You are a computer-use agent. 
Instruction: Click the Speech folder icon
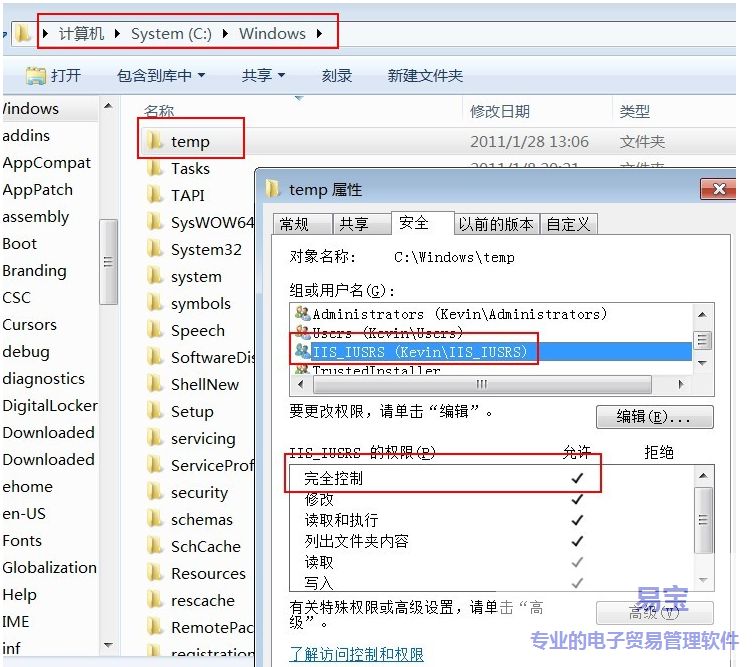pyautogui.click(x=155, y=331)
